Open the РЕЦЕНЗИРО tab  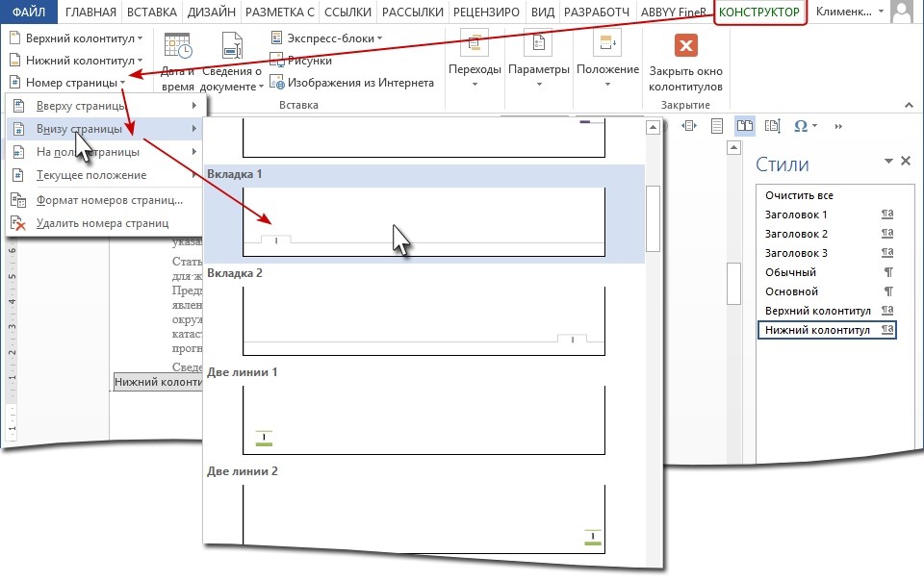click(486, 12)
